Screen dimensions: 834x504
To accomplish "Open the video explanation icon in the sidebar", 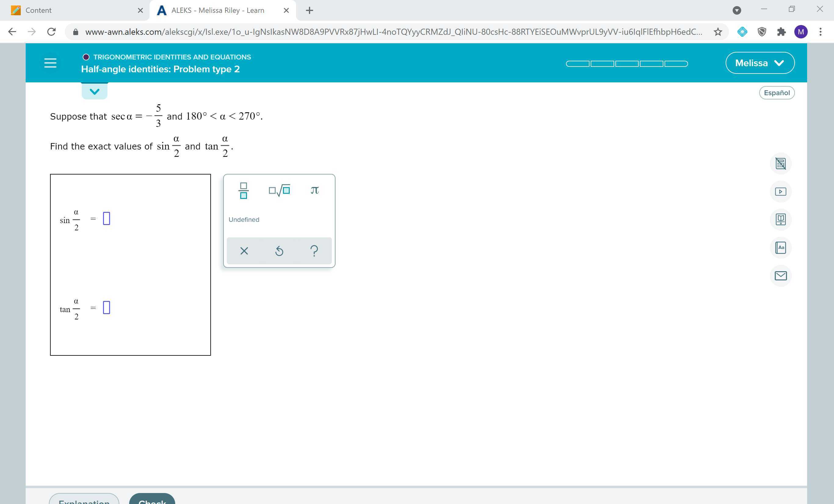I will 781,191.
